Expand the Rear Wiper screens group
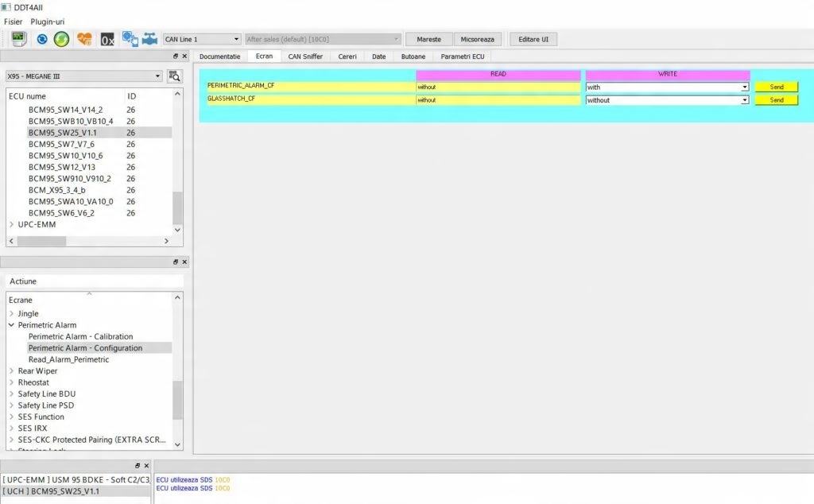This screenshot has height=504, width=814. click(x=11, y=370)
